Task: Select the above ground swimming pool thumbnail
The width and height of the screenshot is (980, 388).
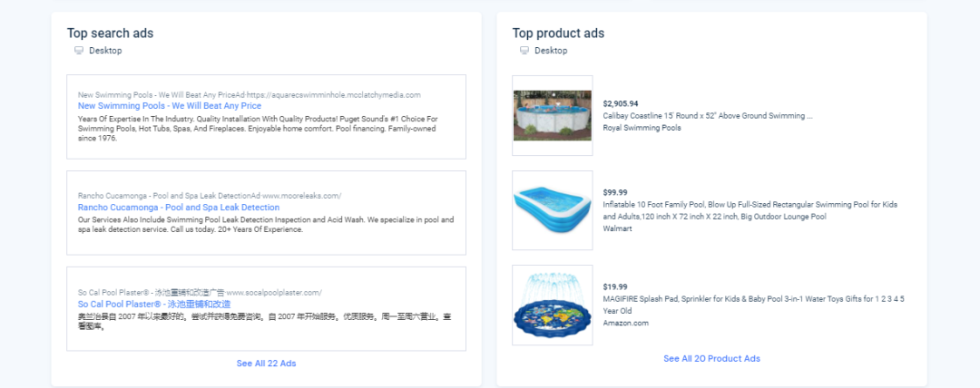Action: tap(553, 116)
